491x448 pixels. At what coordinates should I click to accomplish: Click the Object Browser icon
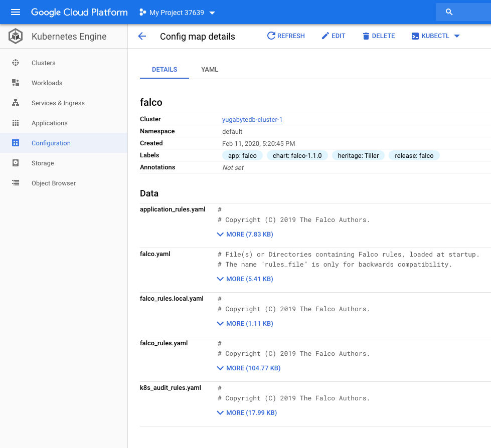coord(16,183)
